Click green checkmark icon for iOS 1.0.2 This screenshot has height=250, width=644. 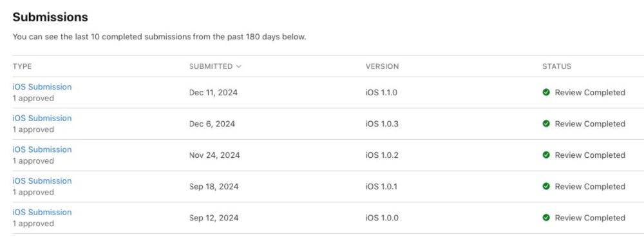pyautogui.click(x=546, y=155)
